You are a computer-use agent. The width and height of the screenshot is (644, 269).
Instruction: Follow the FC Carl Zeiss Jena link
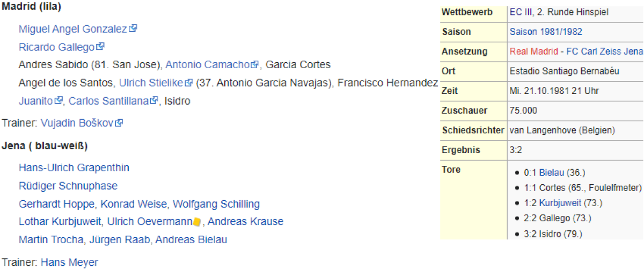(604, 52)
